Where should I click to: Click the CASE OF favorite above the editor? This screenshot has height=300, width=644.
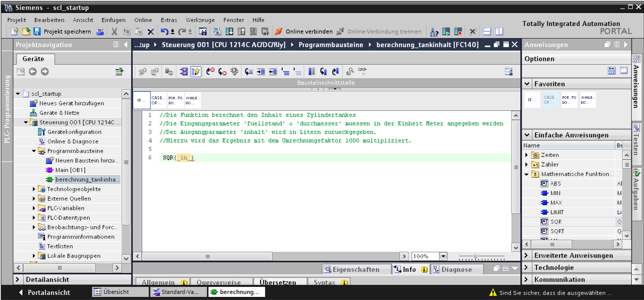click(x=158, y=100)
